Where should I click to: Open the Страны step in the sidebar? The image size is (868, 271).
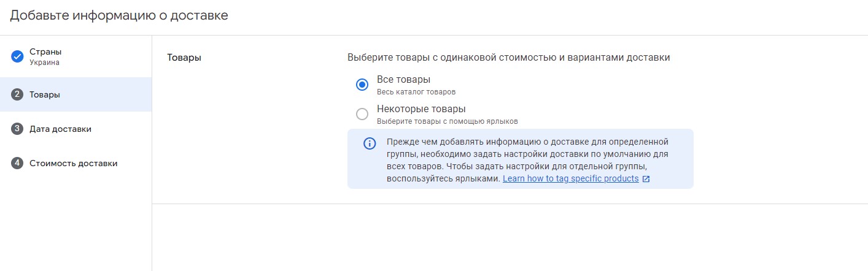45,52
